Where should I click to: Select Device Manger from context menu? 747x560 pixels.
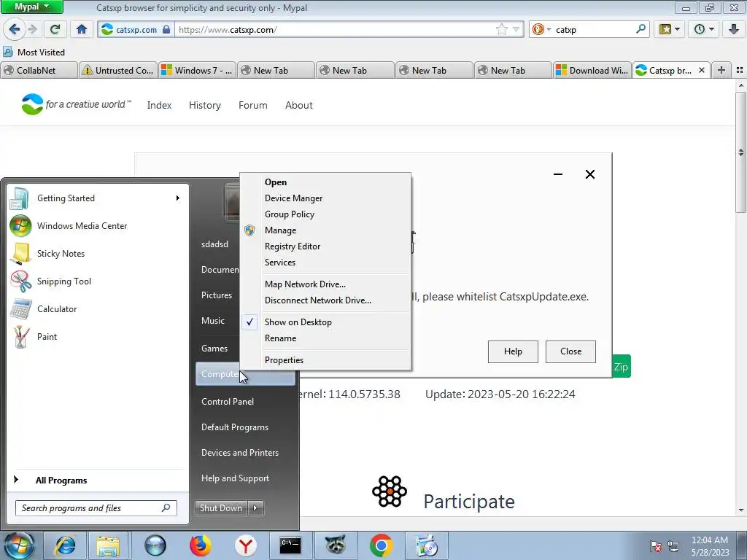(x=326, y=198)
